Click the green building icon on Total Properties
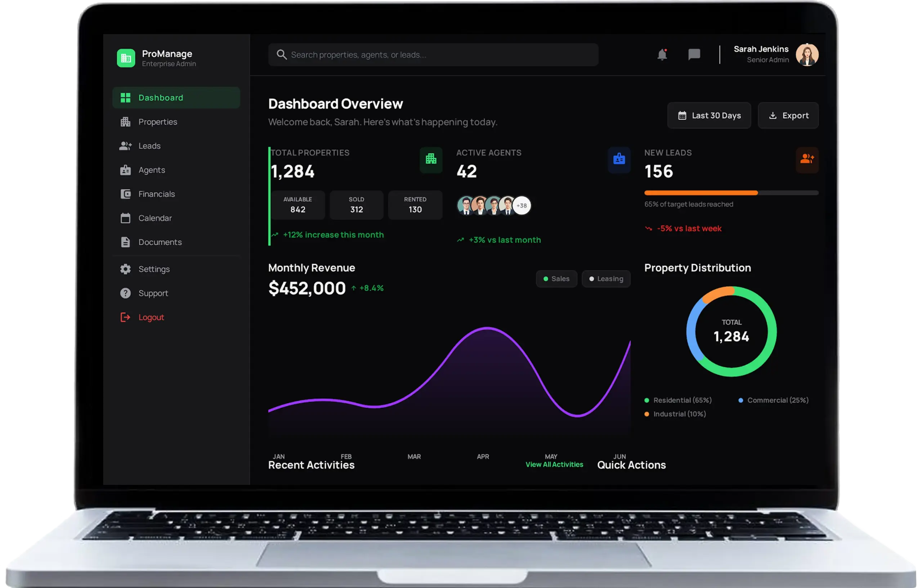 click(431, 159)
